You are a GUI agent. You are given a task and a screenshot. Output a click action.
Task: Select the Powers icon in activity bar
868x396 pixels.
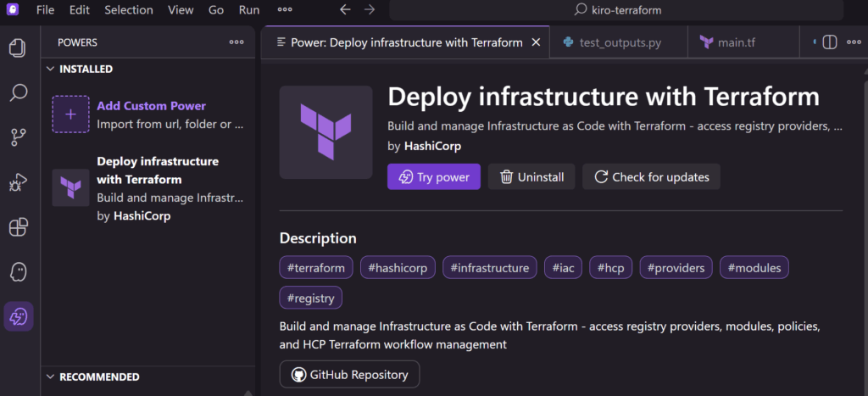(x=18, y=316)
